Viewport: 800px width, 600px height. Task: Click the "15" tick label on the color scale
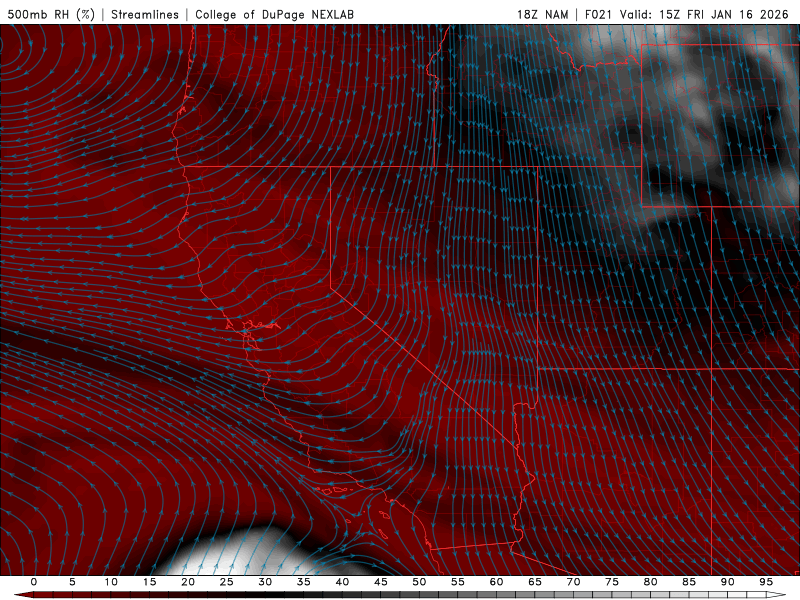coord(149,582)
